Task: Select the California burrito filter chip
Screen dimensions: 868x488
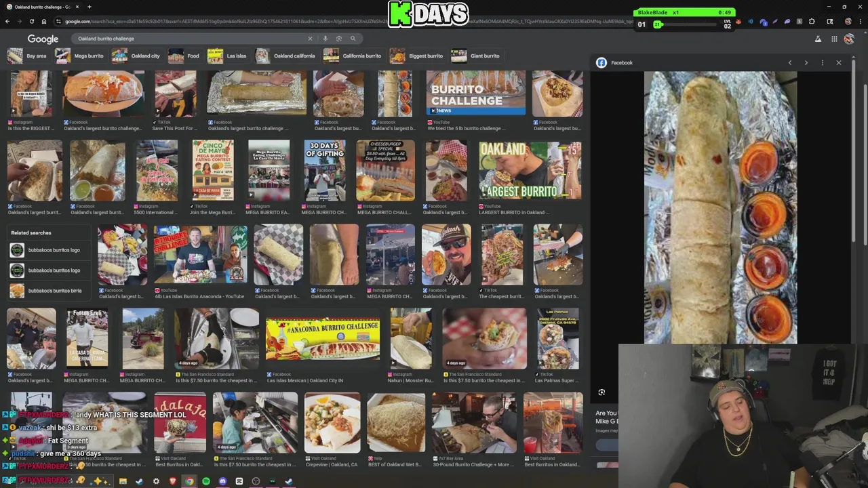Action: point(353,56)
